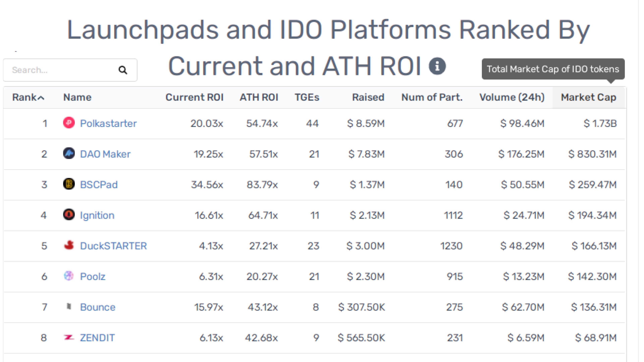644x362 pixels.
Task: Click the DuckSTARTER duck logo icon
Action: click(69, 245)
